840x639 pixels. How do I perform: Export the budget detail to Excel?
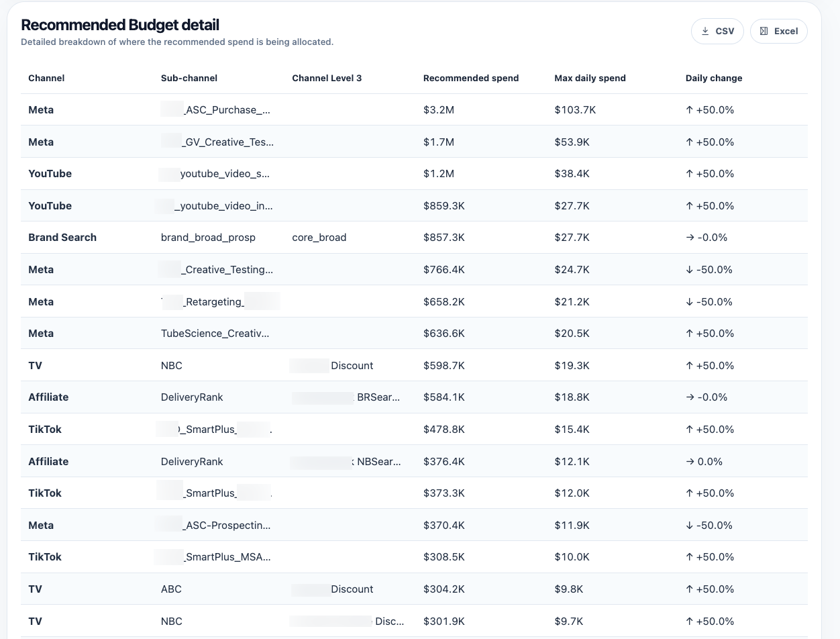click(778, 31)
